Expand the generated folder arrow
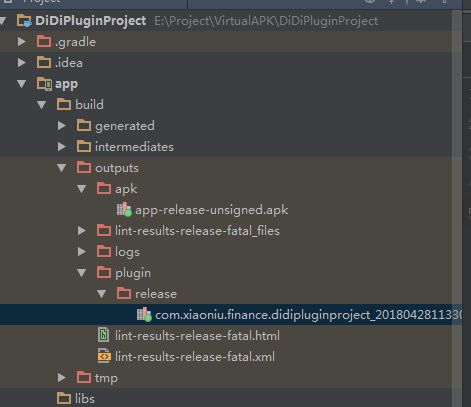This screenshot has width=471, height=407. 62,126
